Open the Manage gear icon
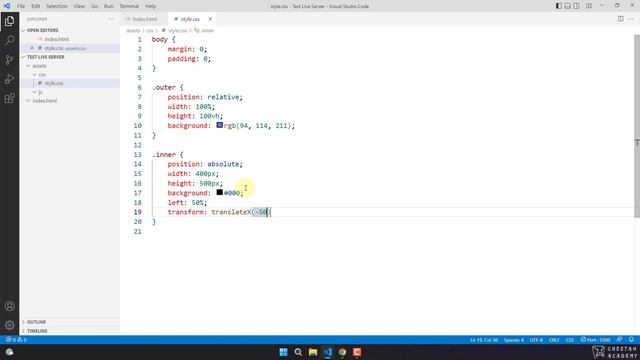Viewport: 640px width, 360px height. pos(9,325)
